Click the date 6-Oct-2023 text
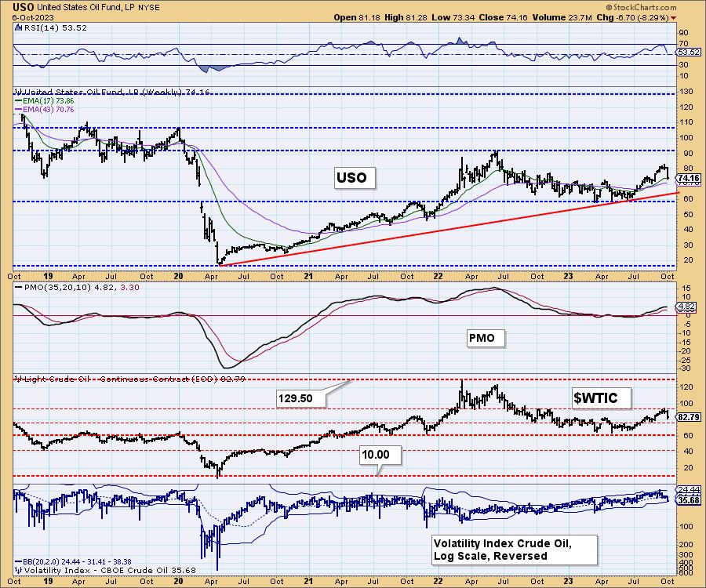Image resolution: width=706 pixels, height=588 pixels. point(33,17)
